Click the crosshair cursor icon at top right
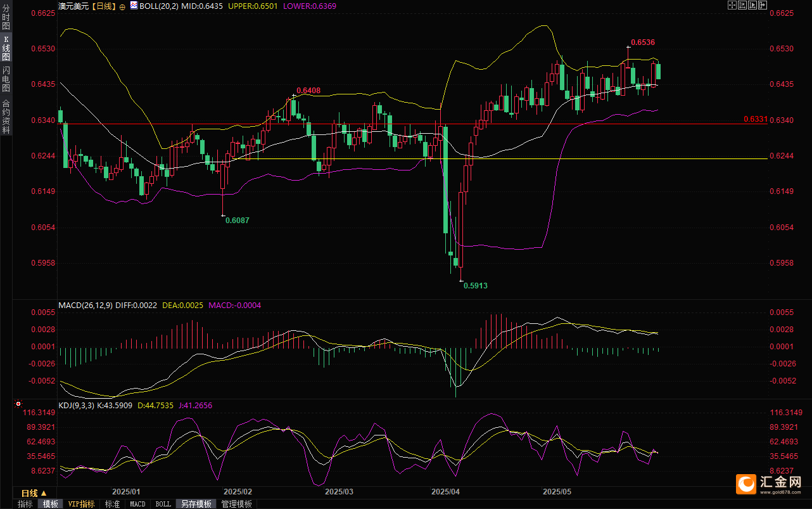Screen dimensions: 812x509 pos(732,5)
